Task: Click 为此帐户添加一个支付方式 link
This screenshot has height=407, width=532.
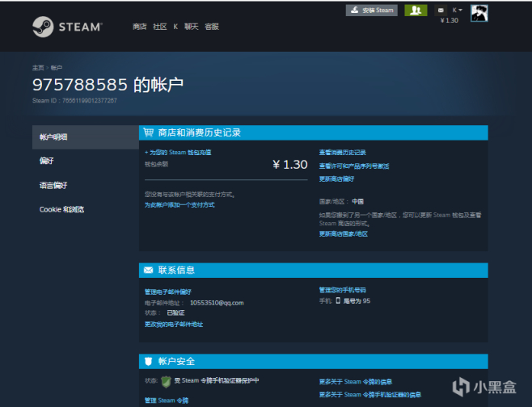Action: tap(179, 205)
